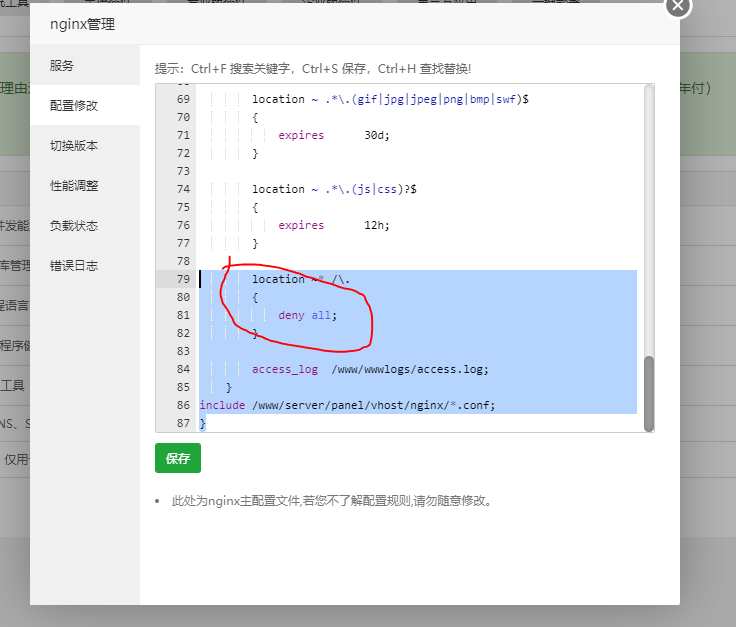This screenshot has height=627, width=736.
Task: Switch to the 切换版本 tab
Action: click(85, 145)
